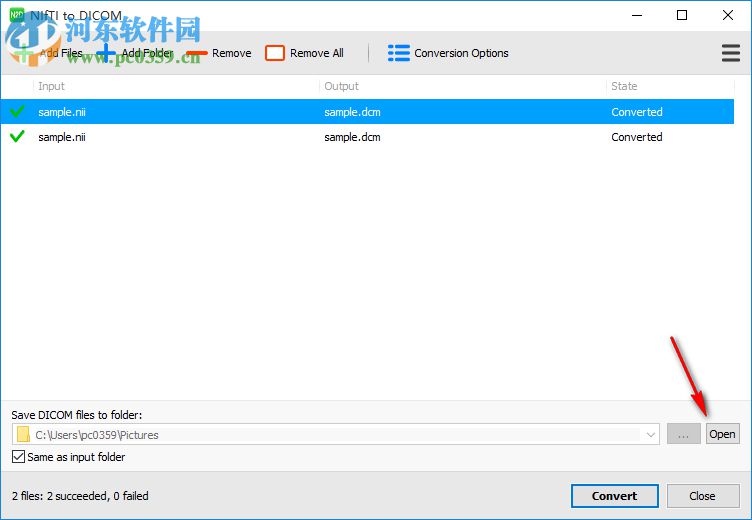Select highlighted sample.nii in first row
This screenshot has height=520, width=752.
[62, 112]
